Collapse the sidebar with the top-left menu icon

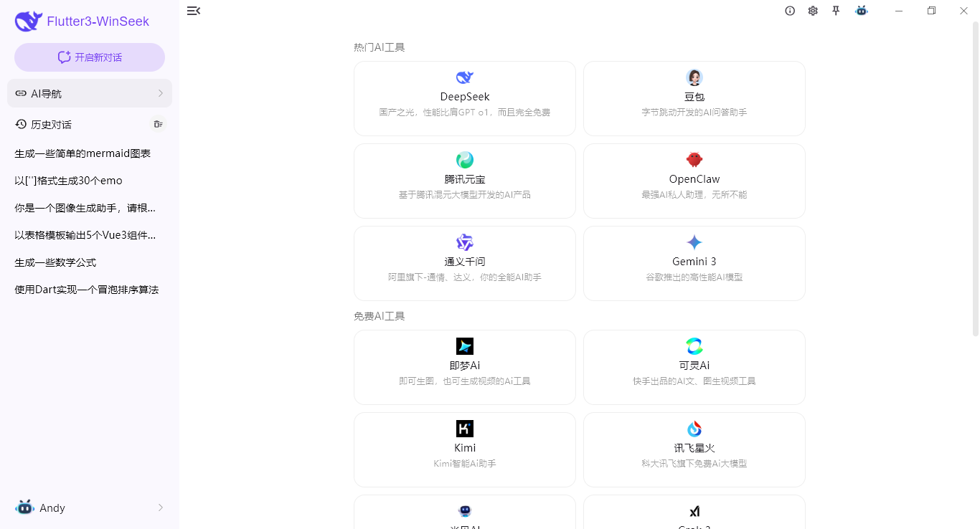[193, 11]
